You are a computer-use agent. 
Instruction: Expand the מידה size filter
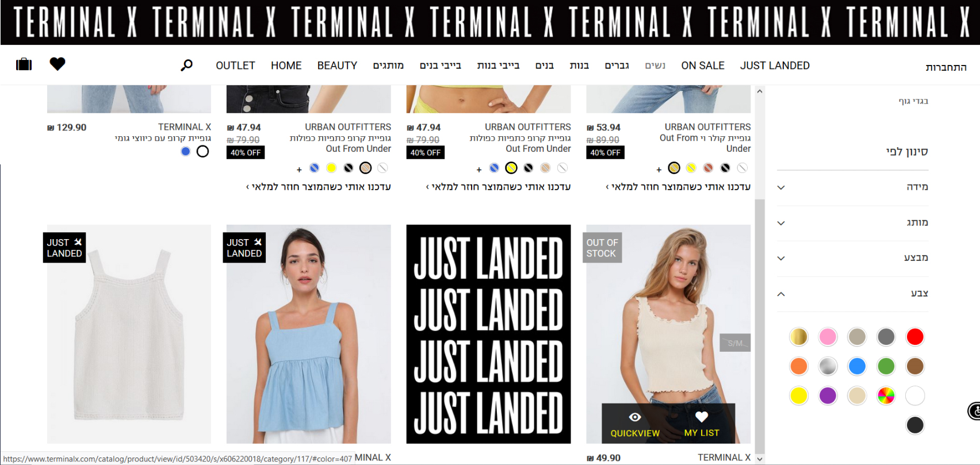(853, 187)
